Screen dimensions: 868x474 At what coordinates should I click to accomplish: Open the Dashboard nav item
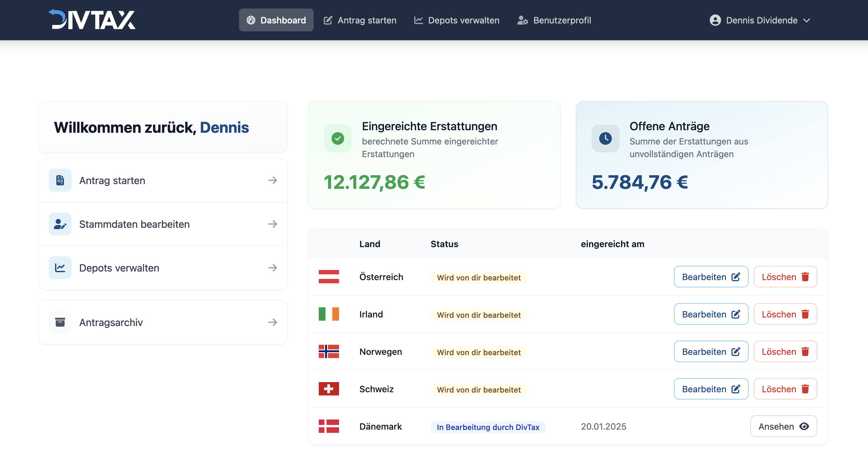tap(276, 20)
